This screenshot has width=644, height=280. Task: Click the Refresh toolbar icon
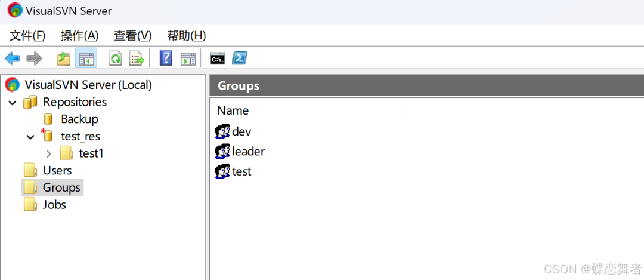(x=116, y=59)
